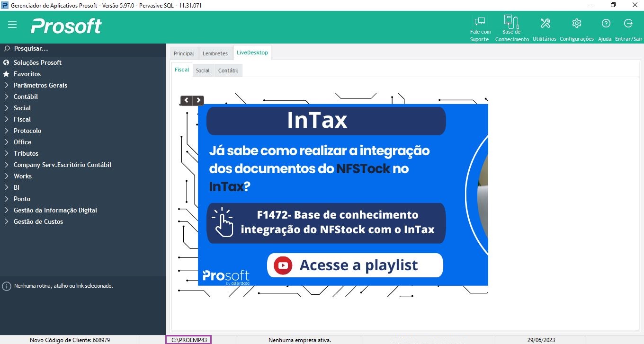The width and height of the screenshot is (644, 344).
Task: Click the Prosoft logo in header
Action: coord(66,26)
